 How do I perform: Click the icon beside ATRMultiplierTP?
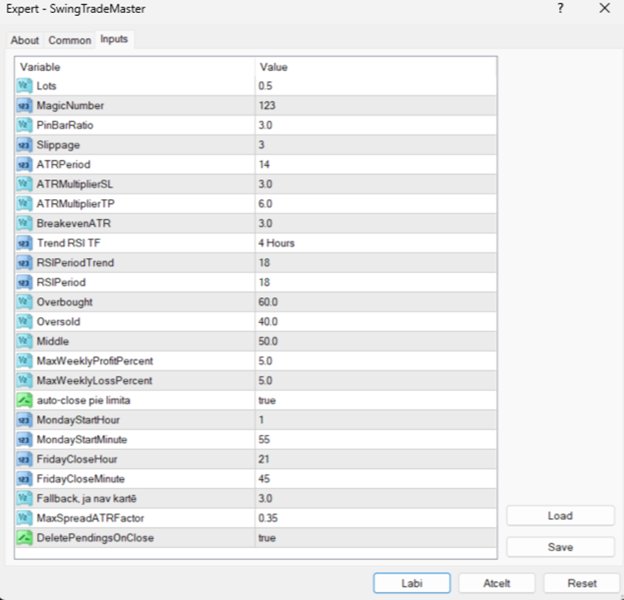click(x=24, y=204)
